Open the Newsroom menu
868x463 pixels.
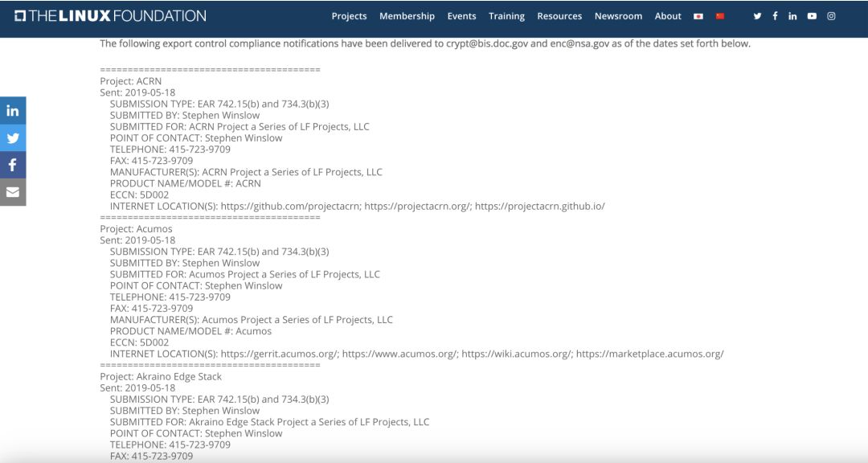618,16
